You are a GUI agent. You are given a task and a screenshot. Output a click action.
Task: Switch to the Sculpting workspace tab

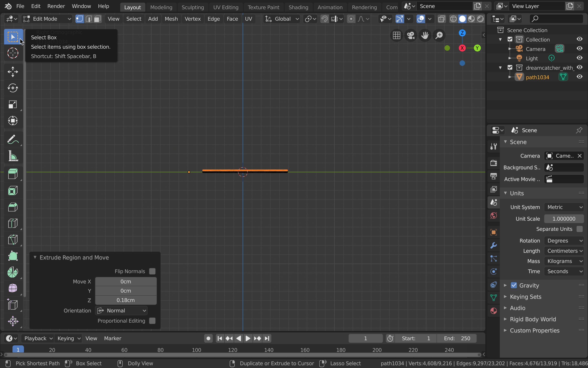click(x=193, y=7)
